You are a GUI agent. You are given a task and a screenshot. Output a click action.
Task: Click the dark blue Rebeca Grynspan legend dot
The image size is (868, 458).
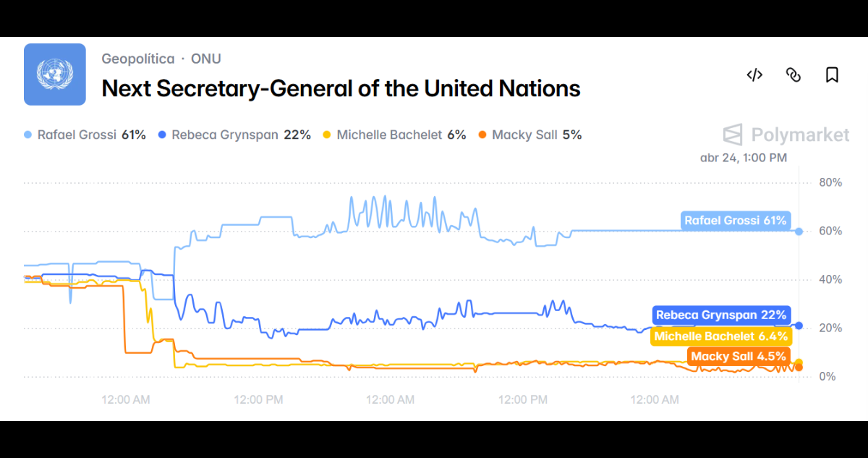point(161,135)
